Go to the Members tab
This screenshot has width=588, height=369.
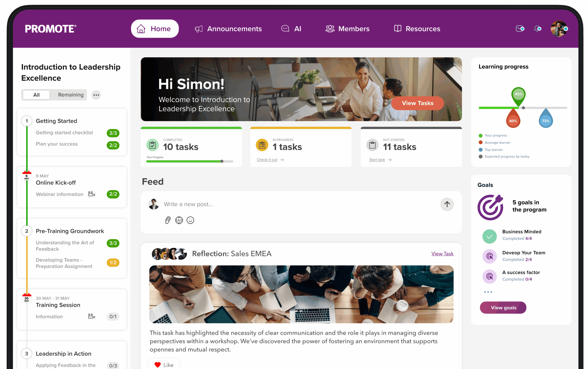348,29
